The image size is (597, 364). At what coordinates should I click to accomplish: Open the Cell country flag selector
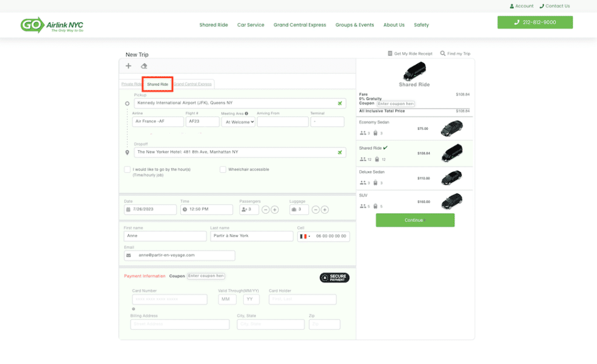point(304,236)
